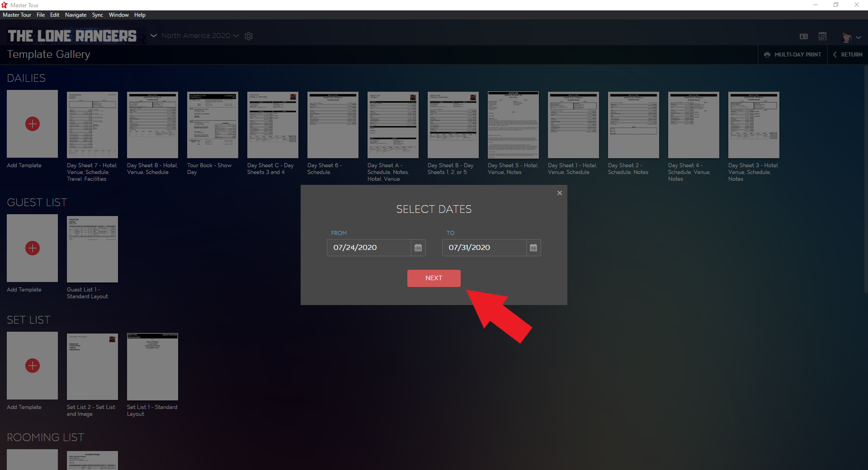Open the Edit menu
Image resolution: width=868 pixels, height=470 pixels.
(x=55, y=15)
